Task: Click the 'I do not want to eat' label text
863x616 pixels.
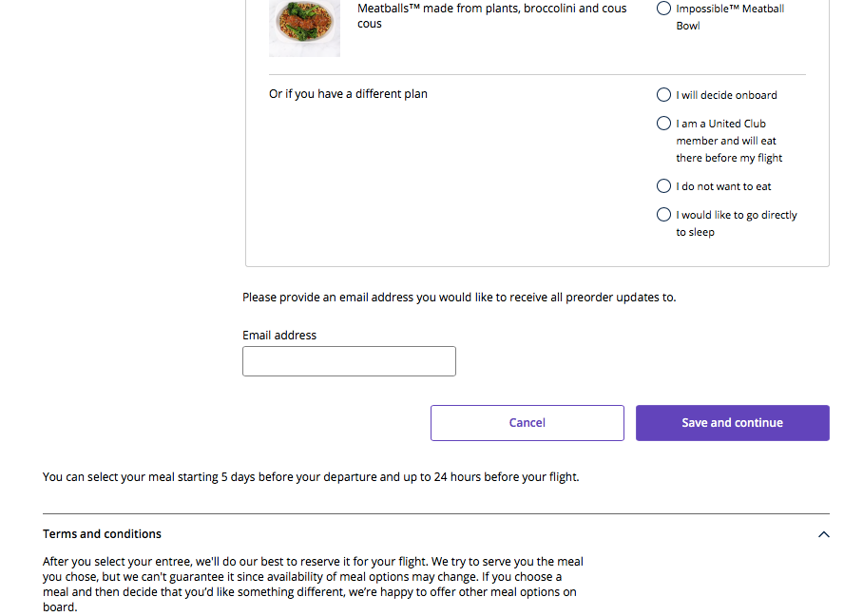Action: tap(723, 186)
